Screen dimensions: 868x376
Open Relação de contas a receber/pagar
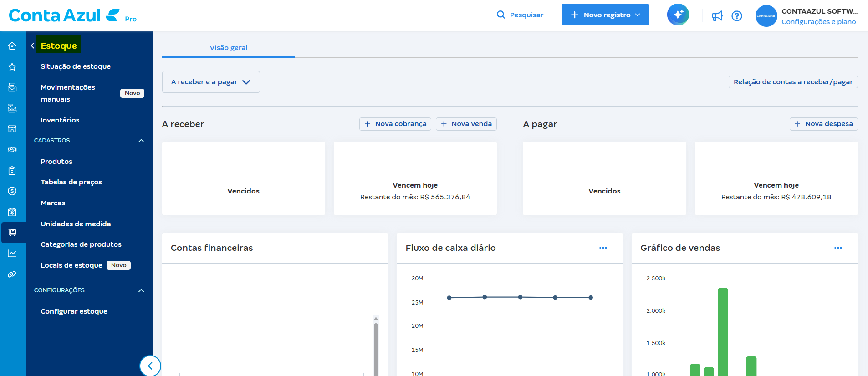pyautogui.click(x=793, y=82)
